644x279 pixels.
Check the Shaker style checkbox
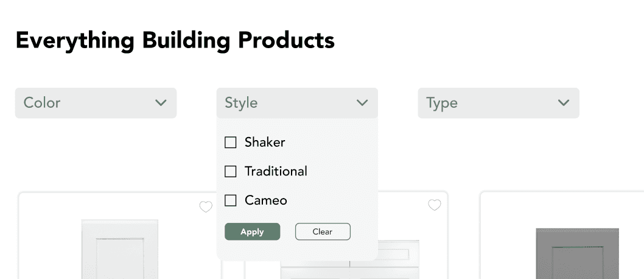tap(231, 143)
